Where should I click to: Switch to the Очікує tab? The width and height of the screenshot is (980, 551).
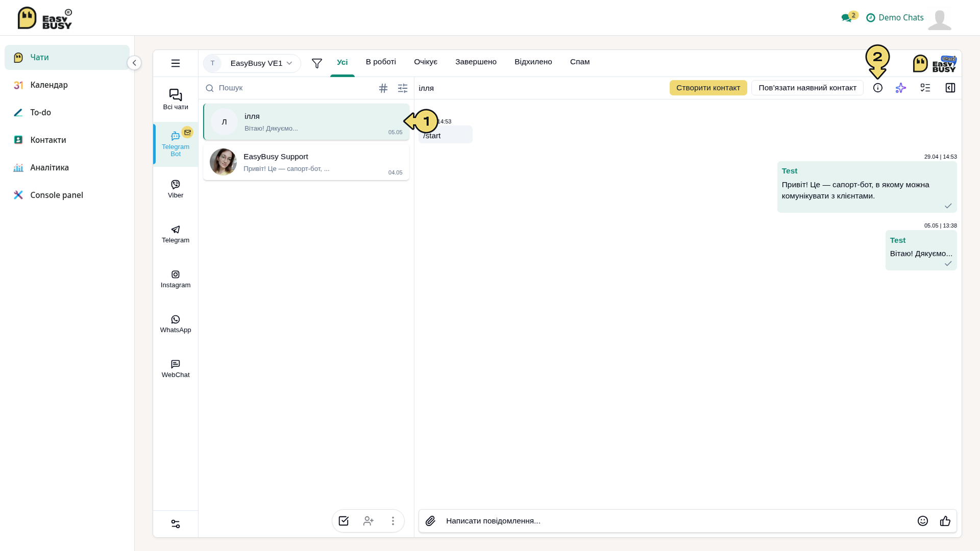click(426, 62)
